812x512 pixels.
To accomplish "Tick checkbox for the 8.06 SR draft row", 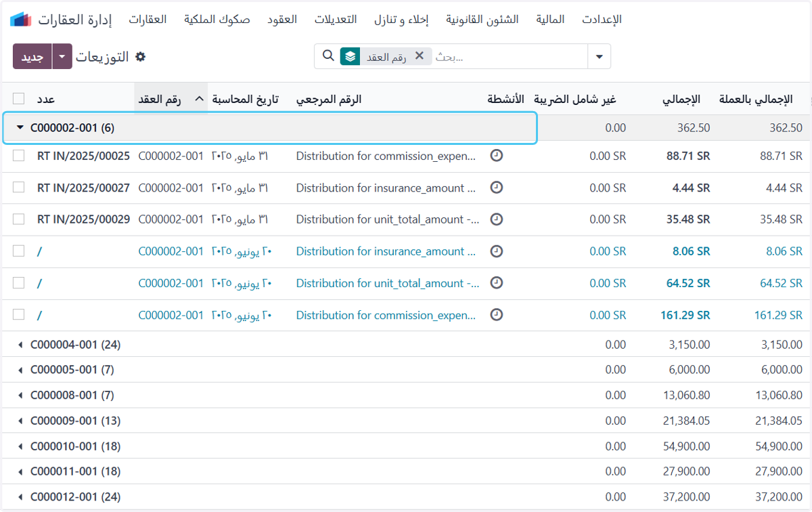I will click(19, 251).
